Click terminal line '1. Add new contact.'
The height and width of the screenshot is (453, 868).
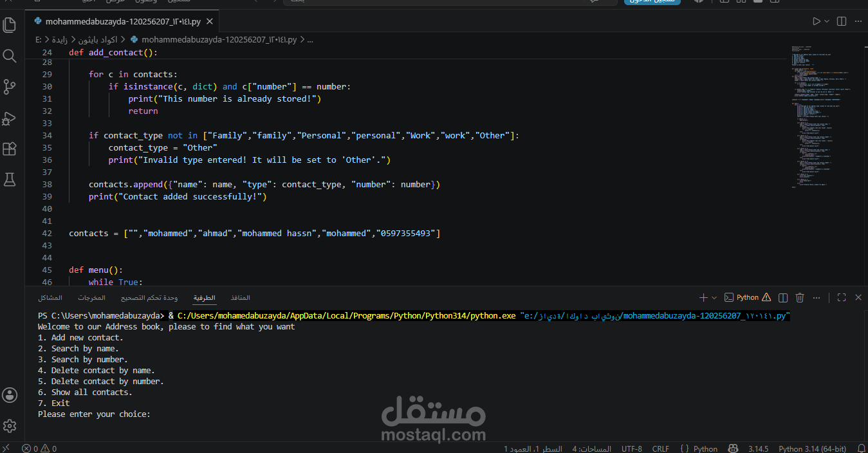point(80,337)
